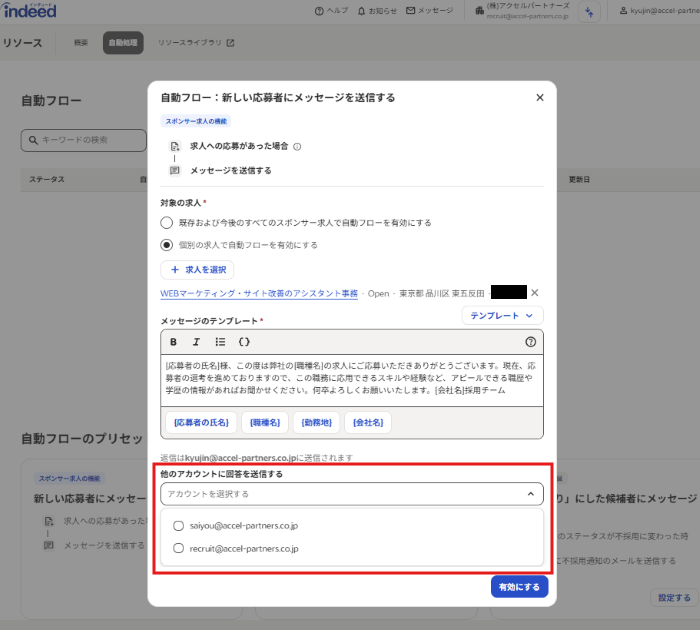This screenshot has width=700, height=630.
Task: Close the 自動フロー dialog
Action: pyautogui.click(x=540, y=97)
